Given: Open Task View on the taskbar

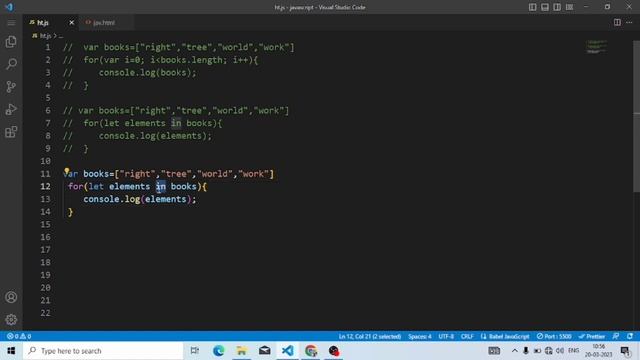Looking at the screenshot, I should pyautogui.click(x=195, y=351).
